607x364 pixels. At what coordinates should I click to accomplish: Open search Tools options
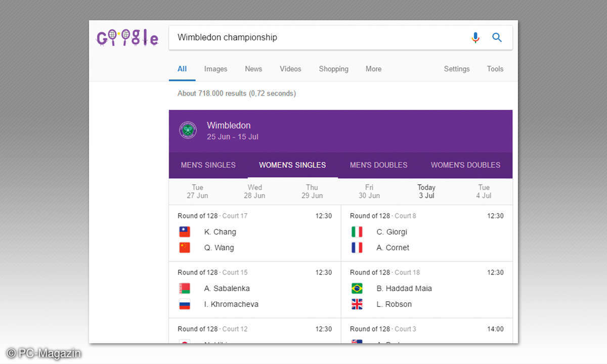pyautogui.click(x=495, y=69)
